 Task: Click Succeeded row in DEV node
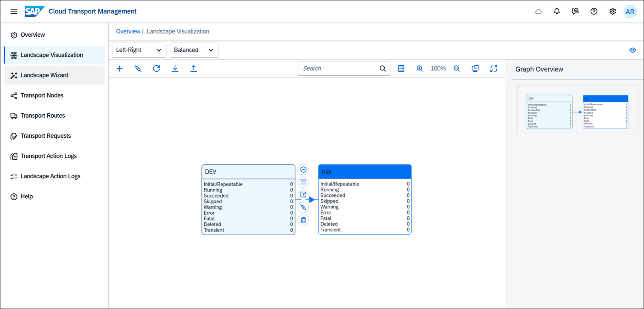(x=248, y=196)
